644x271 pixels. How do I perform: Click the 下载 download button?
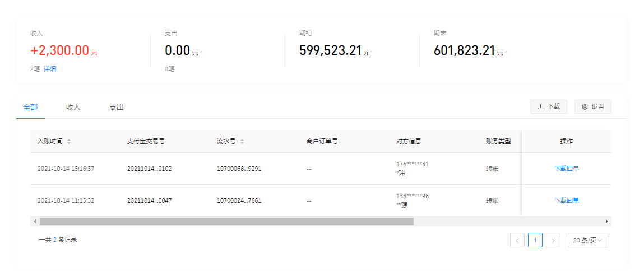coord(548,106)
